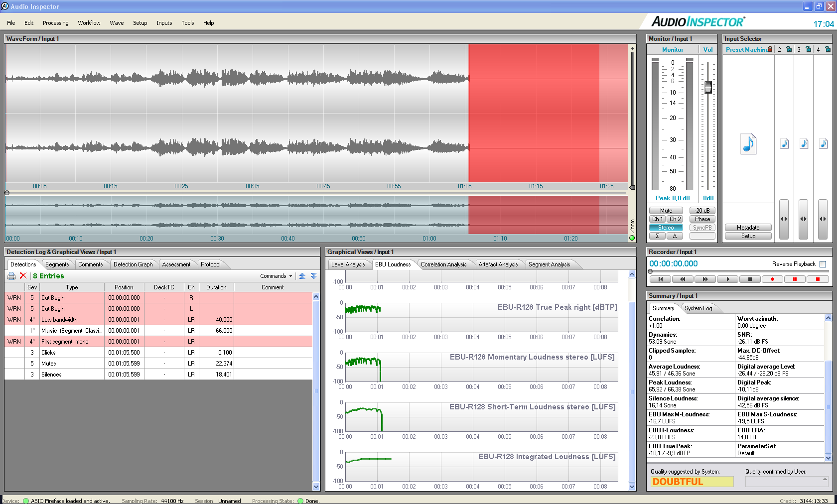Start recording with the red circle button
Image resolution: width=837 pixels, height=504 pixels.
click(772, 279)
